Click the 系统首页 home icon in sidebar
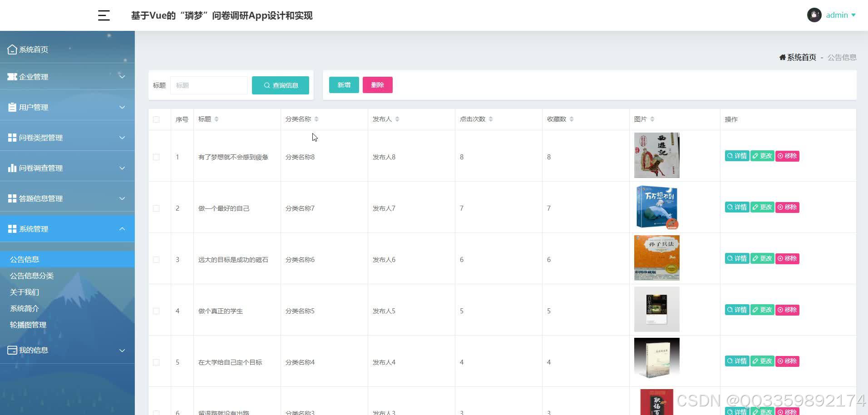Viewport: 868px width, 415px height. point(12,49)
